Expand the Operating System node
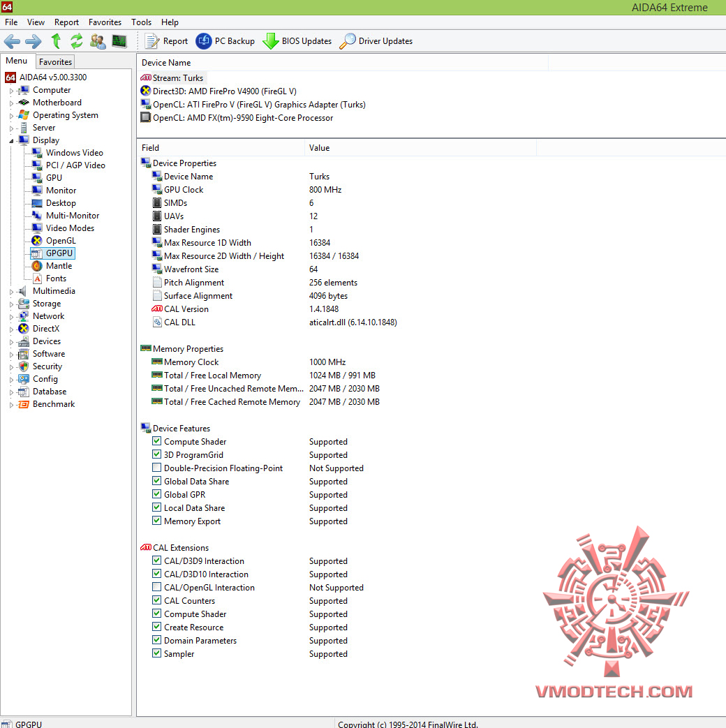This screenshot has width=726, height=728. tap(12, 116)
